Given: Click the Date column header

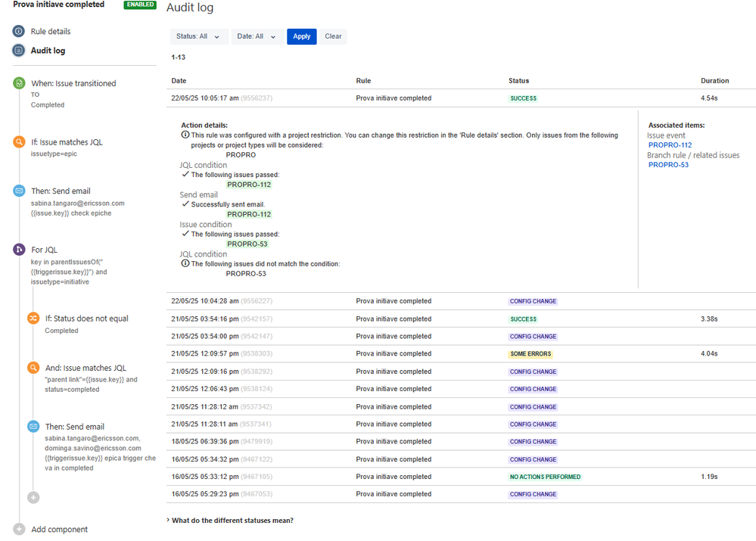Looking at the screenshot, I should coord(179,80).
